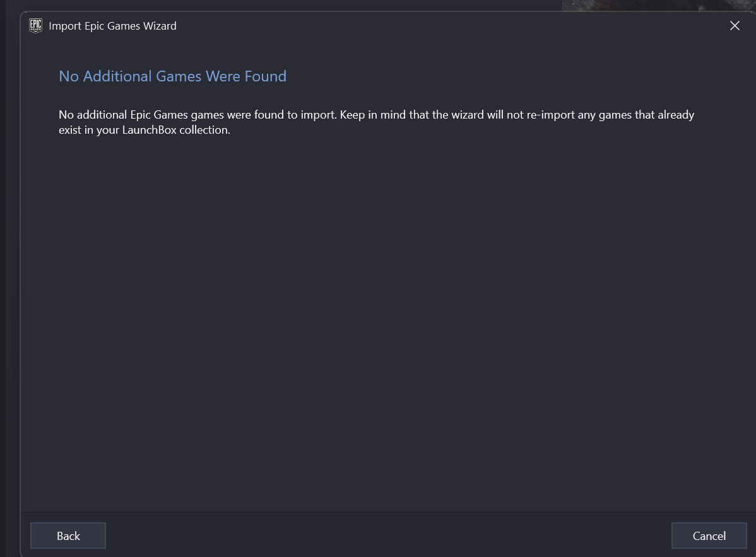Click the Epic Games logo icon
Viewport: 756px width, 557px height.
[x=36, y=26]
